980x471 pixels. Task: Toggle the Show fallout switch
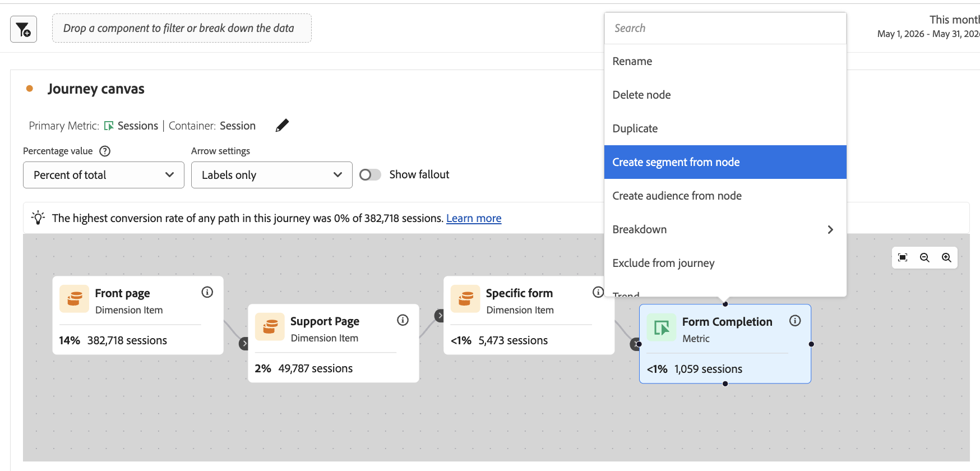[370, 175]
